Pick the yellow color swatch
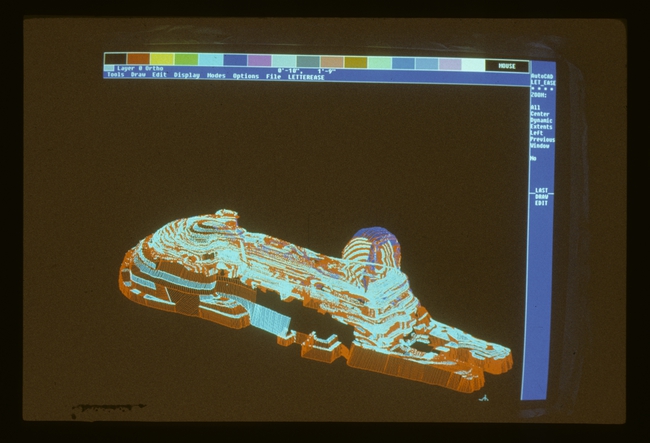Image resolution: width=650 pixels, height=443 pixels. (163, 60)
